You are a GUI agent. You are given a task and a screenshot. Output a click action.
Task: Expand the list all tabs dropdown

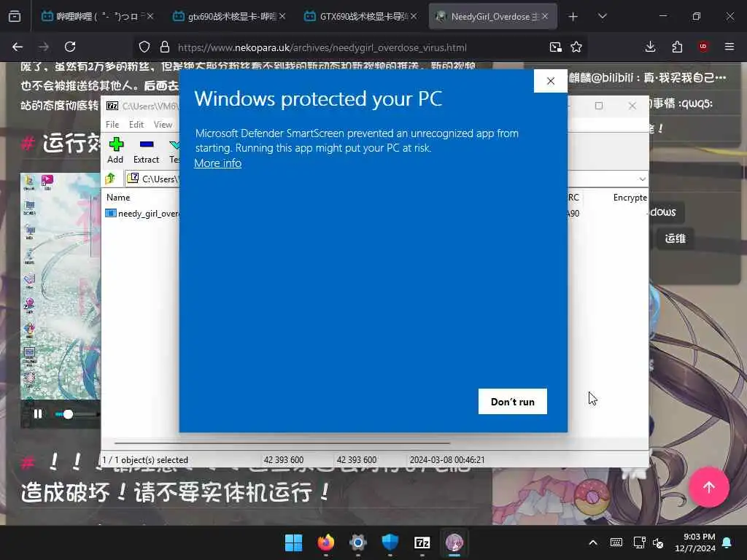pyautogui.click(x=603, y=16)
